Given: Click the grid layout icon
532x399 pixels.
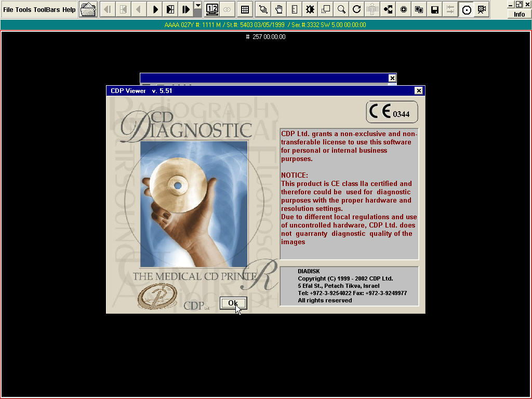Looking at the screenshot, I should pos(245,9).
